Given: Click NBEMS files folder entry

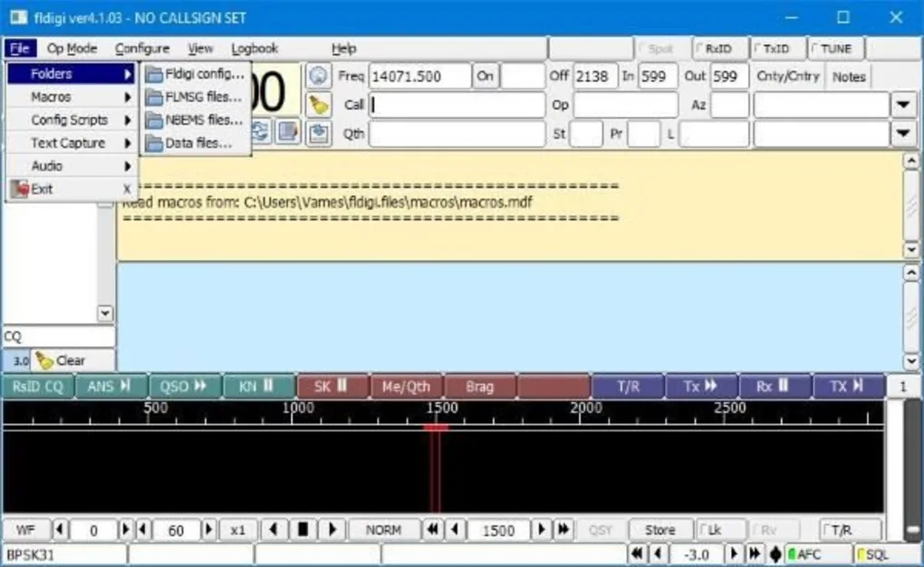Looking at the screenshot, I should (196, 120).
